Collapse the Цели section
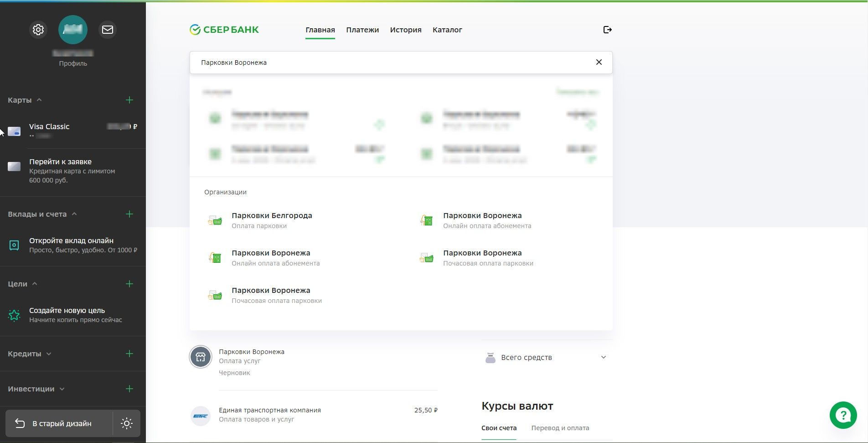 [35, 284]
